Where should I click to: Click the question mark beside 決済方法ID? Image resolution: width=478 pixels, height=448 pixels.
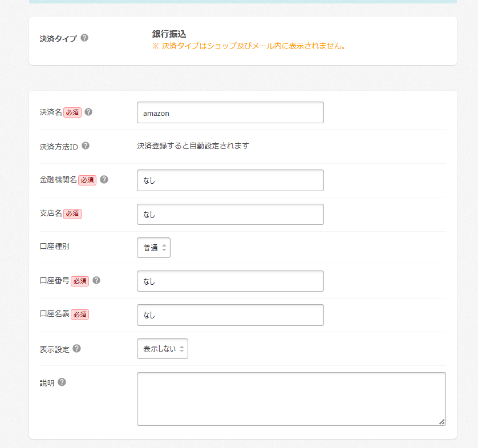click(x=86, y=146)
